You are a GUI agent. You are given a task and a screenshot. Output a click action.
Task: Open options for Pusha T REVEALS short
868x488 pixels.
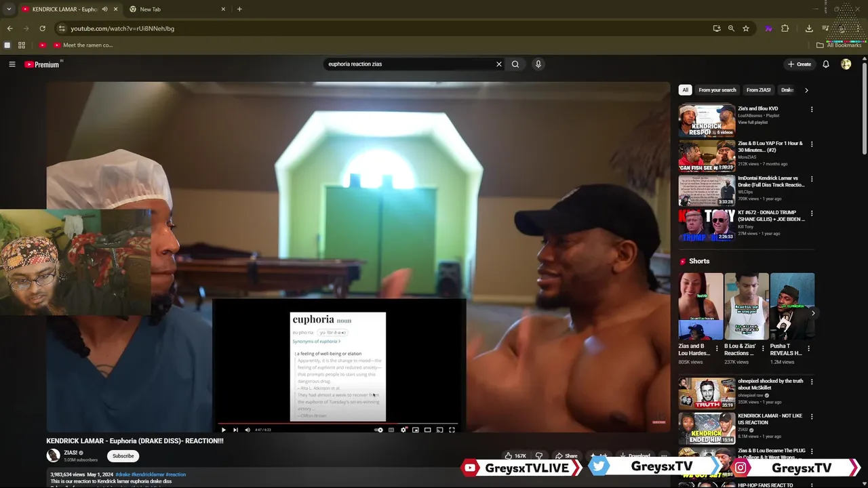click(808, 348)
